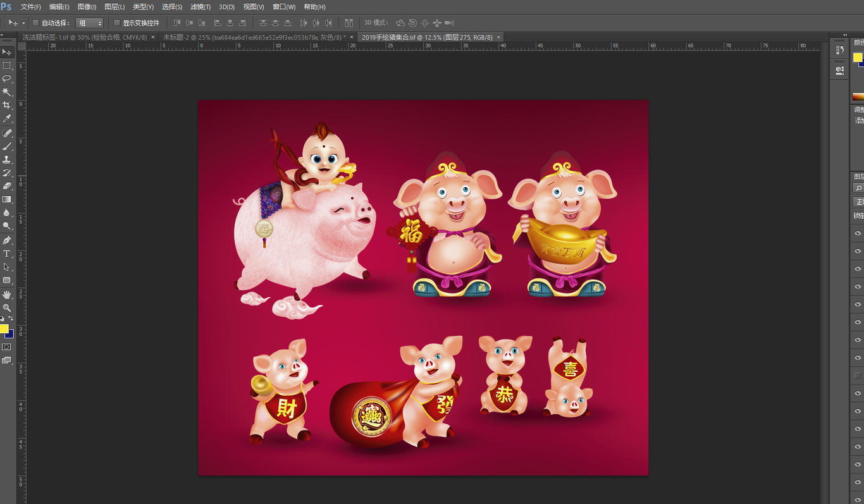Select the Lasso tool
The width and height of the screenshot is (864, 504).
[x=7, y=78]
